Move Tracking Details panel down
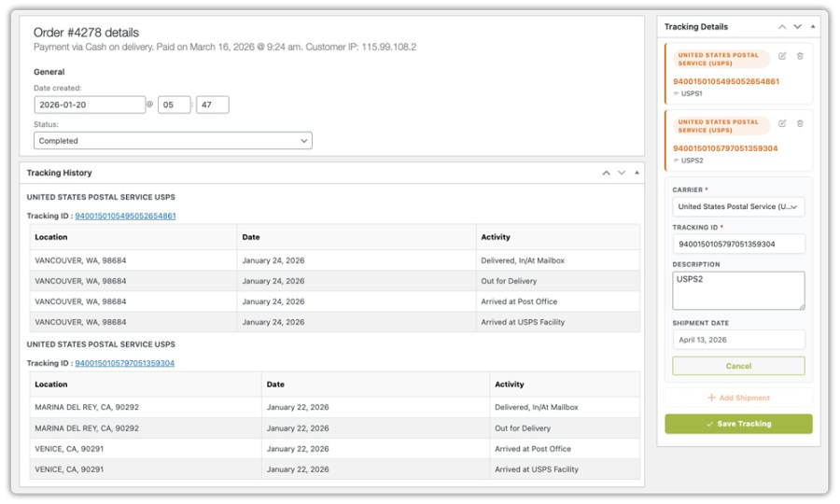The image size is (840, 504). coord(798,27)
